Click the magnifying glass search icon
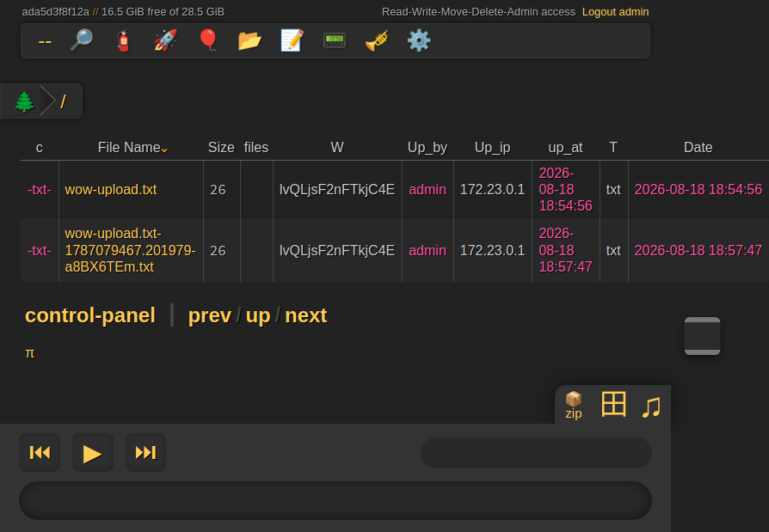769x532 pixels. (x=82, y=40)
